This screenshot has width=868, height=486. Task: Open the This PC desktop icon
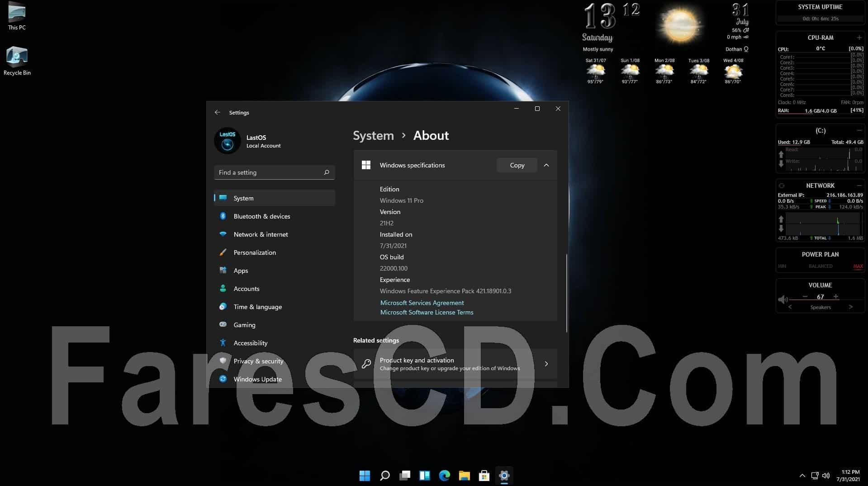point(17,16)
